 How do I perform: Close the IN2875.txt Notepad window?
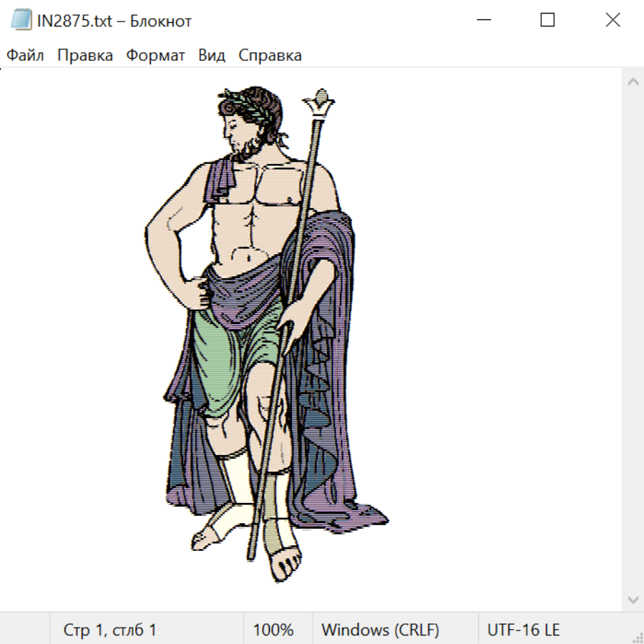point(613,21)
